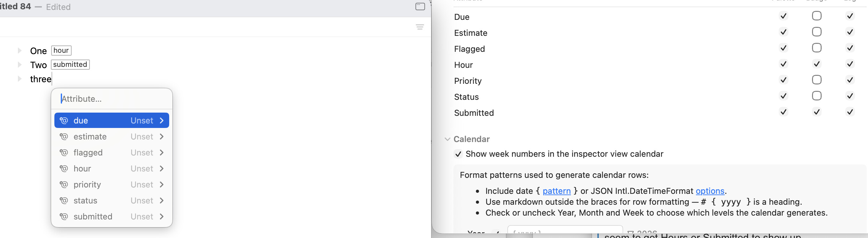Disable show week numbers in calendar

point(458,154)
